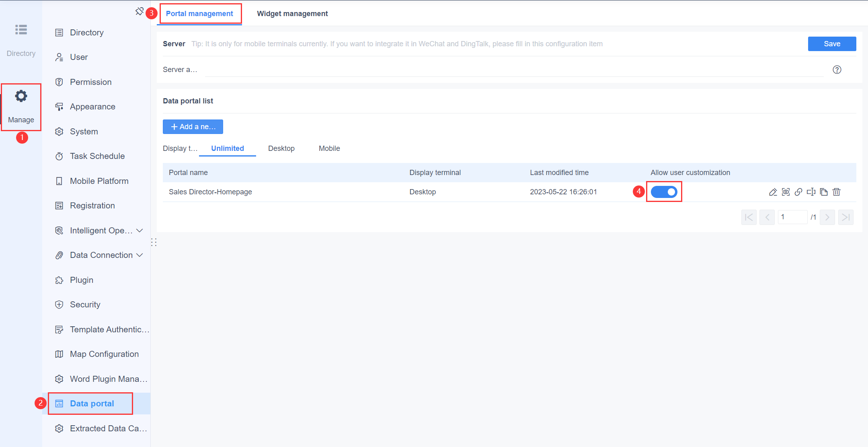Open the help question mark beside Server address
The height and width of the screenshot is (447, 868).
point(837,70)
